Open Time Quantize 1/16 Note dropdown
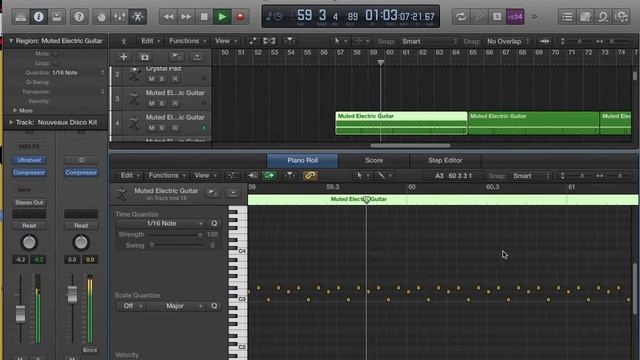The image size is (640, 360). (160, 224)
